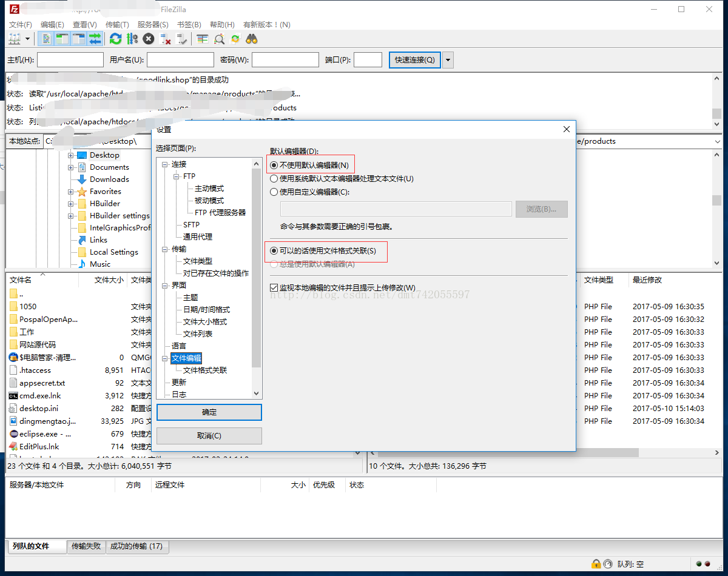This screenshot has width=728, height=576.
Task: Open the 服务器(S) menu
Action: coord(153,25)
